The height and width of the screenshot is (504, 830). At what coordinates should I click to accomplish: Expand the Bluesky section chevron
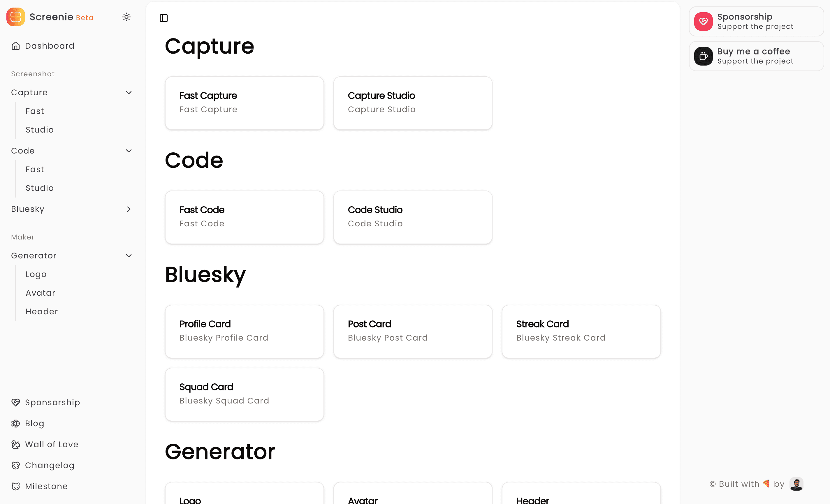click(x=129, y=209)
